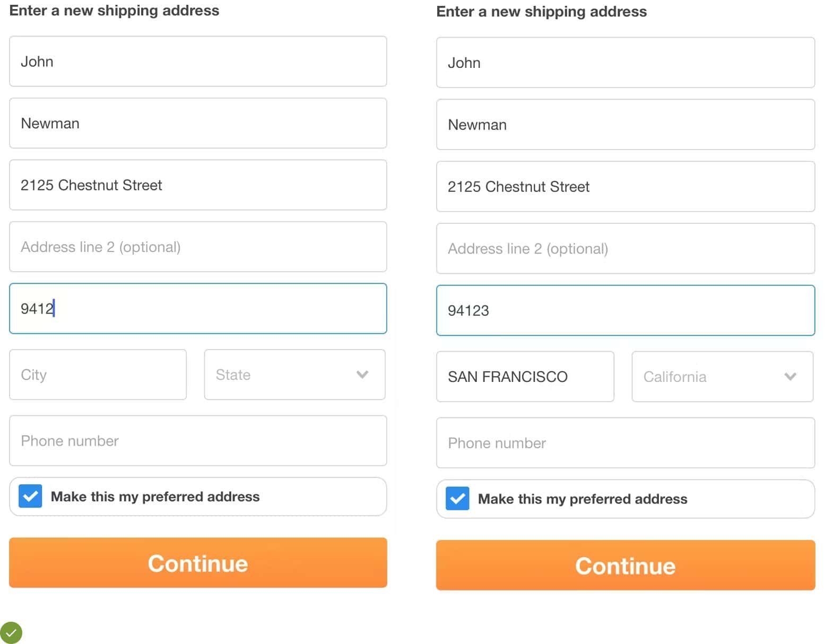This screenshot has height=644, width=825.
Task: Uncheck preferred address checkbox in right form
Action: [457, 499]
